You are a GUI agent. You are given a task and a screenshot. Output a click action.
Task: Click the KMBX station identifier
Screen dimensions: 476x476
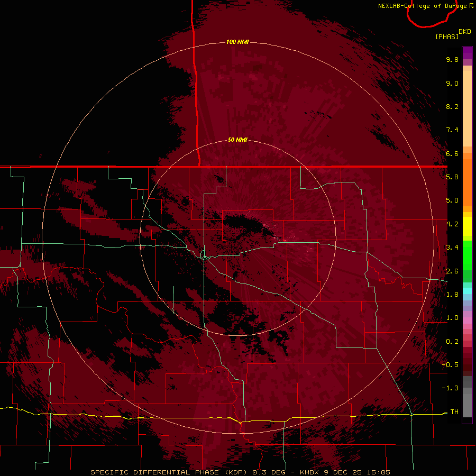(309, 472)
